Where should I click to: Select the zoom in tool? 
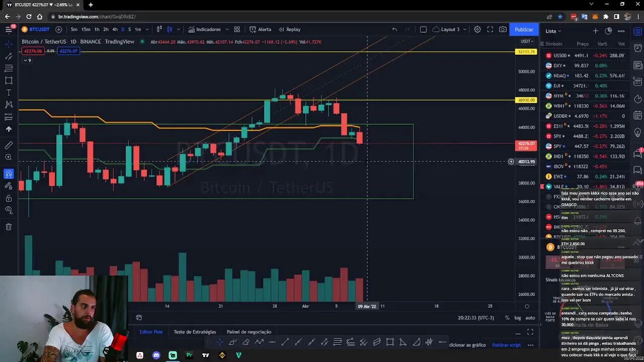point(9,157)
